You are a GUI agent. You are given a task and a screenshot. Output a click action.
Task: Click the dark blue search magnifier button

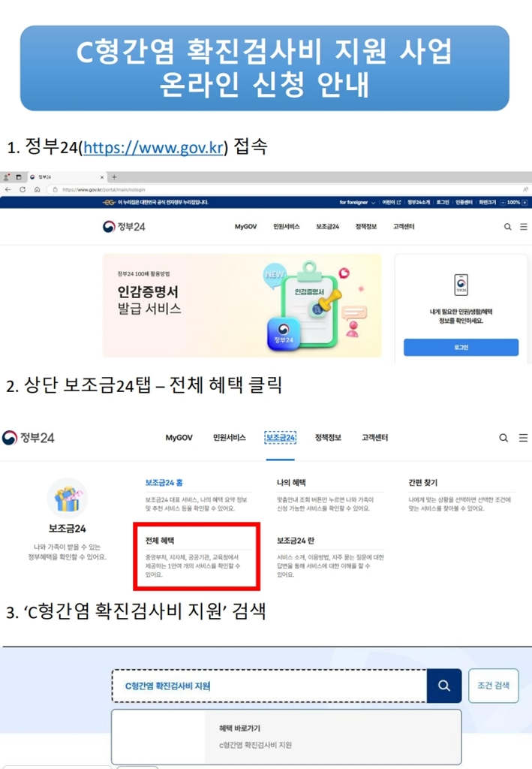444,686
